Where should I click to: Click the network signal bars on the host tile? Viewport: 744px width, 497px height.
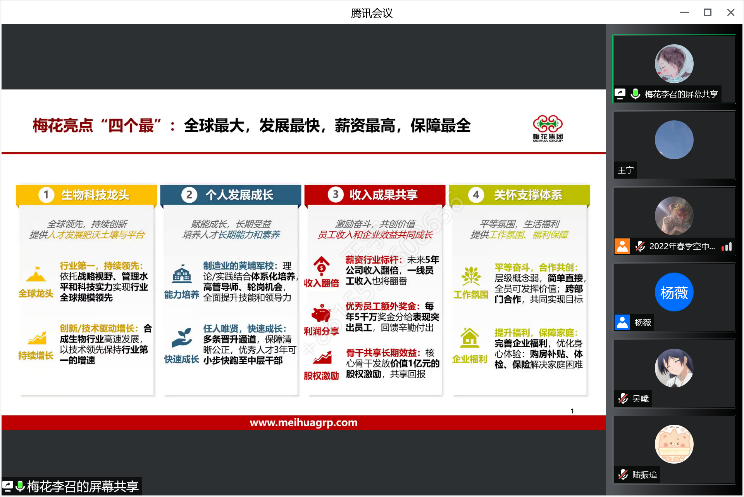[x=727, y=246]
